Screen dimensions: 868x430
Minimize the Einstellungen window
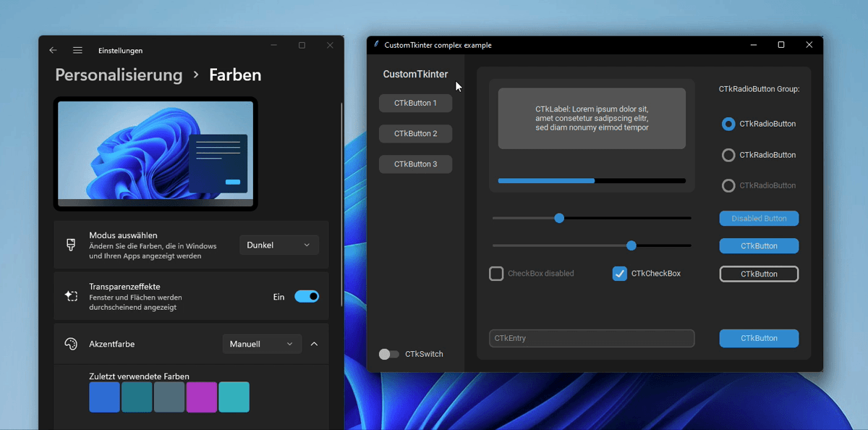pyautogui.click(x=274, y=45)
